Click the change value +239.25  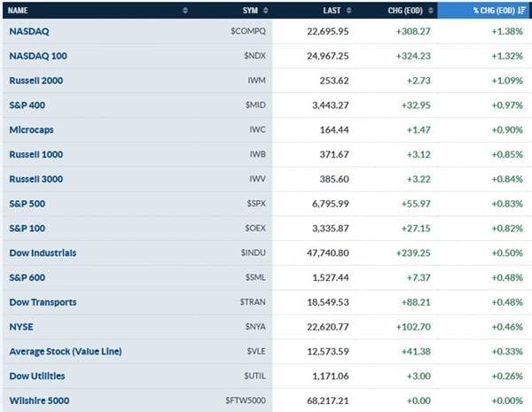413,253
